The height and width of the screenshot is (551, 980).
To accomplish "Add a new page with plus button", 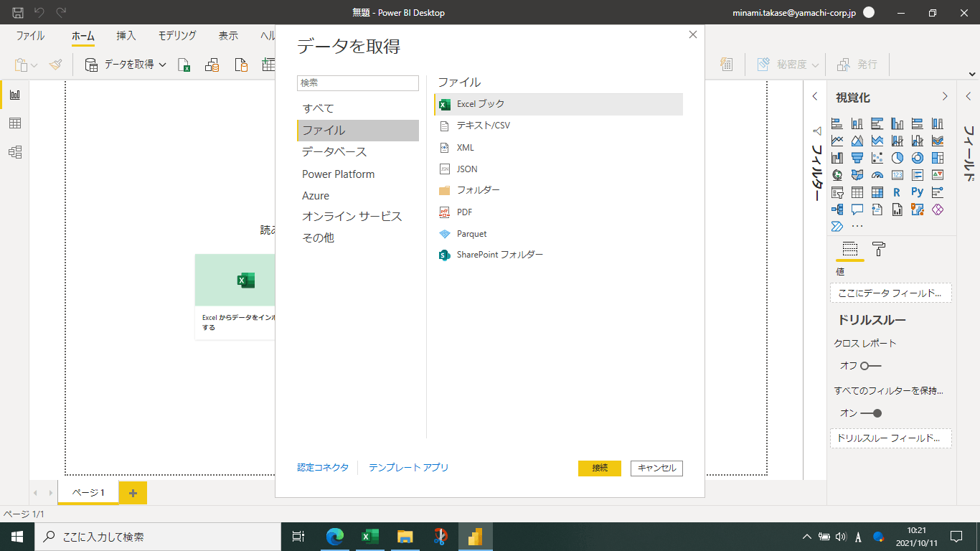I will (133, 493).
